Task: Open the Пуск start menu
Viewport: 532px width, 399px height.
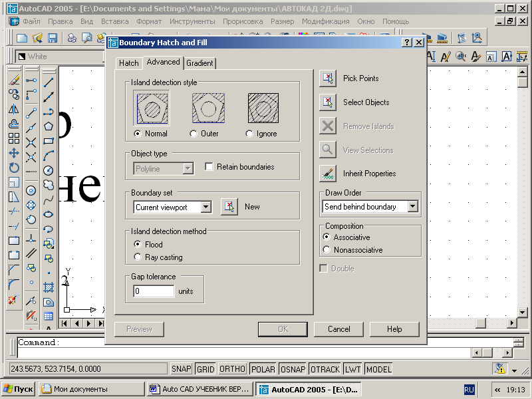Action: pos(19,389)
